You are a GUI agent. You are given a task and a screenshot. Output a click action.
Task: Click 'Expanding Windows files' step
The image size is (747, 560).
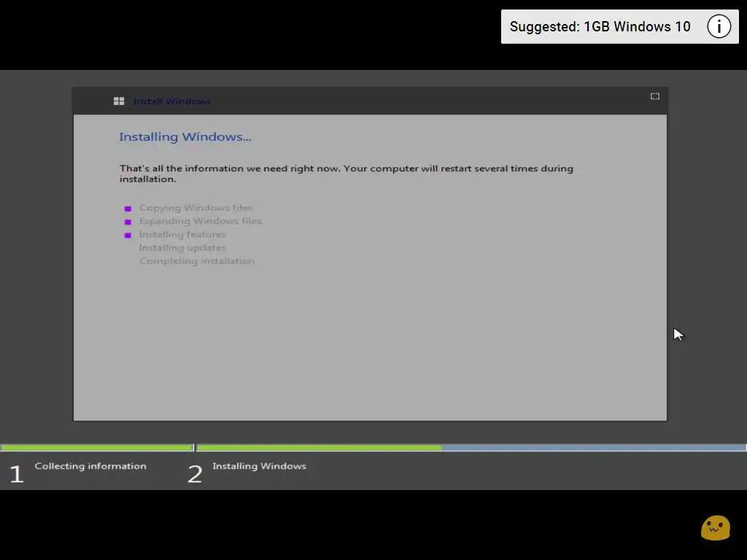pos(200,221)
